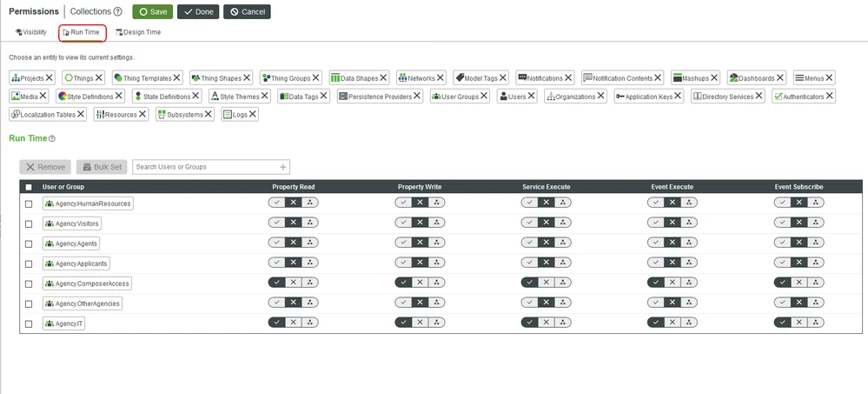Screen dimensions: 868x394
Task: Allow Service Execute for Agency.OtherAgencies
Action: (x=530, y=303)
